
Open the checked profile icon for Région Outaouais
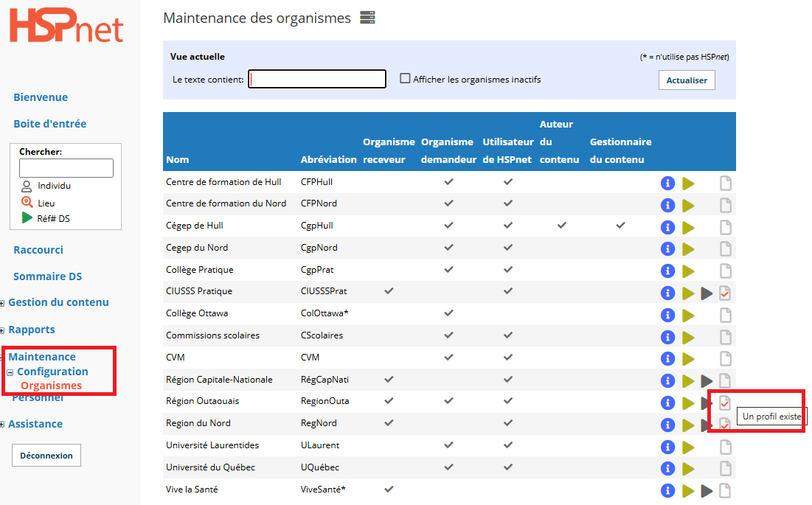click(x=725, y=403)
